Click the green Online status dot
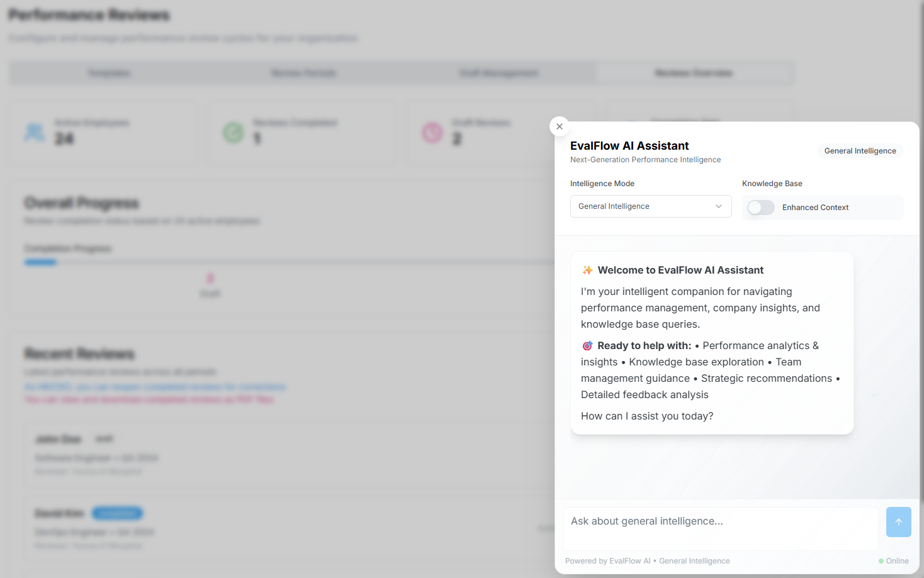This screenshot has height=578, width=924. [881, 561]
